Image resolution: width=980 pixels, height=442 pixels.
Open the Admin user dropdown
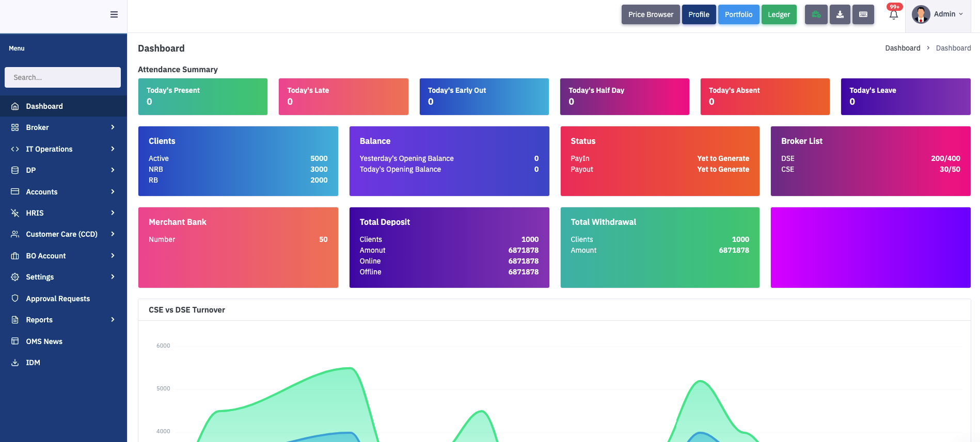948,14
